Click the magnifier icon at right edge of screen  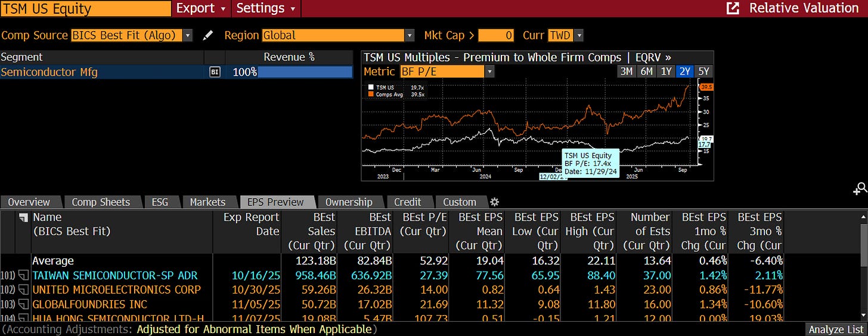coord(860,189)
